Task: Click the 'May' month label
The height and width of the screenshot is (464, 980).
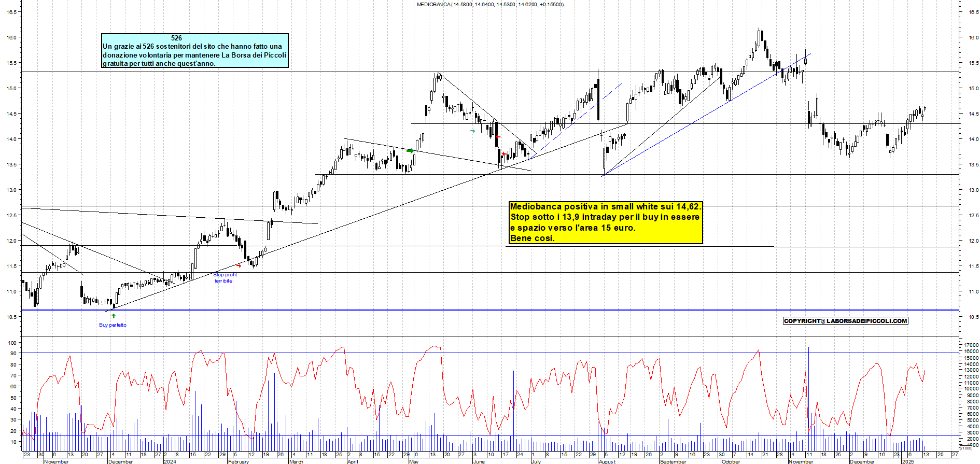Action: (x=414, y=461)
